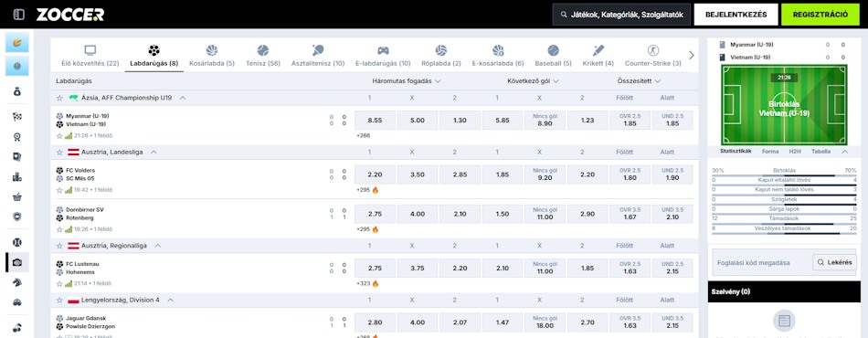The image size is (868, 338).
Task: Collapse the AFF Championship U19 section chevron
Action: [183, 98]
